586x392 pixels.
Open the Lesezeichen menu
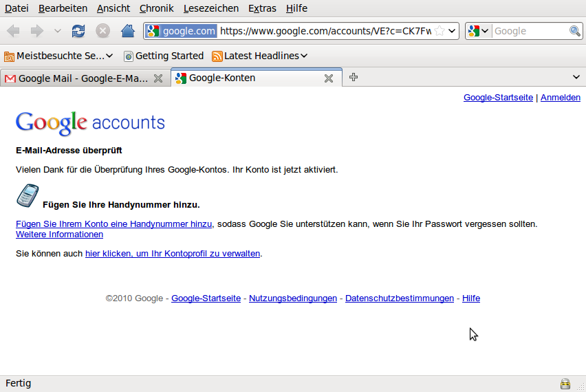click(x=211, y=8)
